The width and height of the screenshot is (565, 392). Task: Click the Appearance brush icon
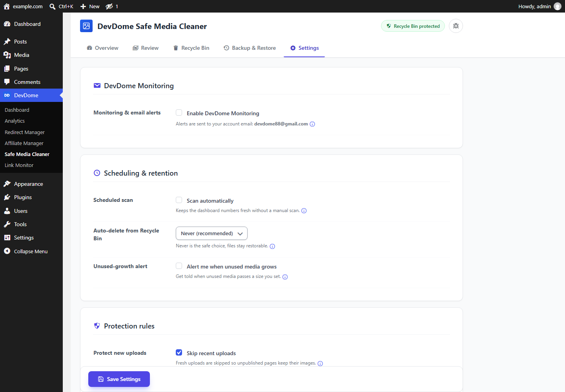coord(7,184)
